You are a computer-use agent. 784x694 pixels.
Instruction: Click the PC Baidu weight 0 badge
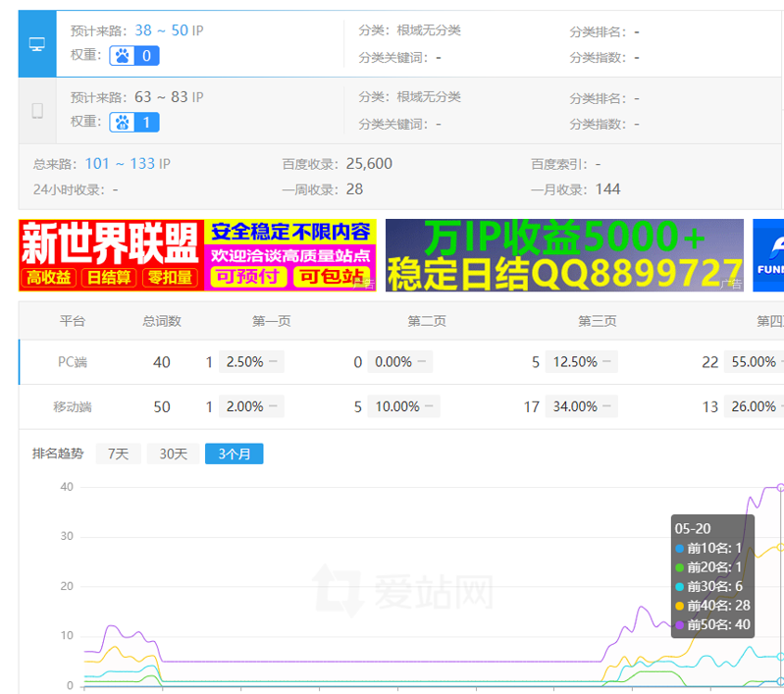(134, 56)
